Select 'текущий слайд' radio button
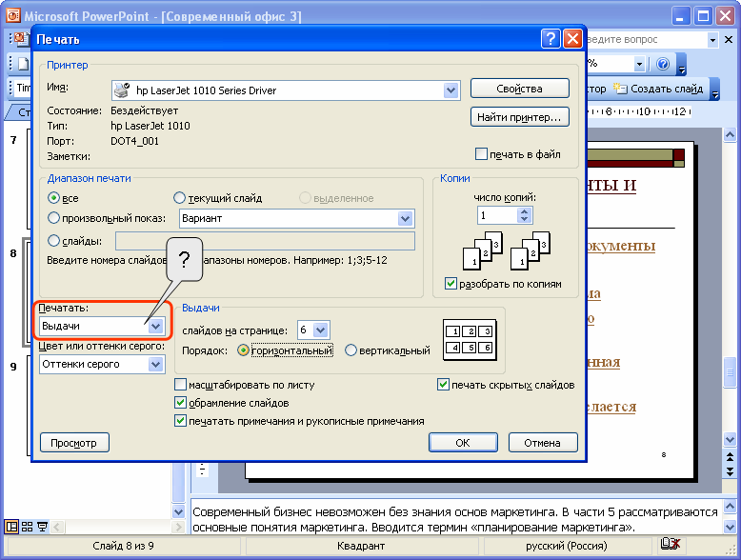Screen dimensions: 741x560 tap(180, 198)
